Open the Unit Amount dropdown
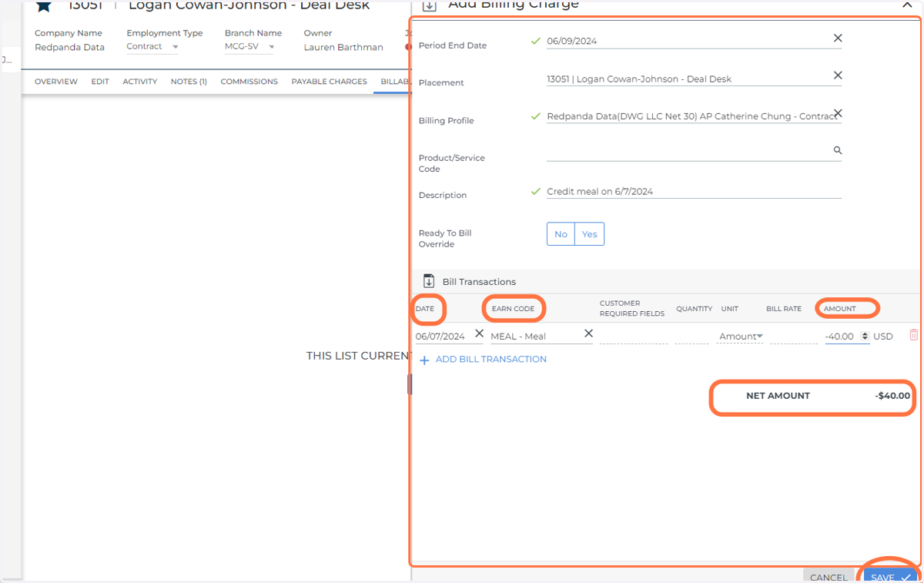Image resolution: width=924 pixels, height=583 pixels. (x=740, y=337)
